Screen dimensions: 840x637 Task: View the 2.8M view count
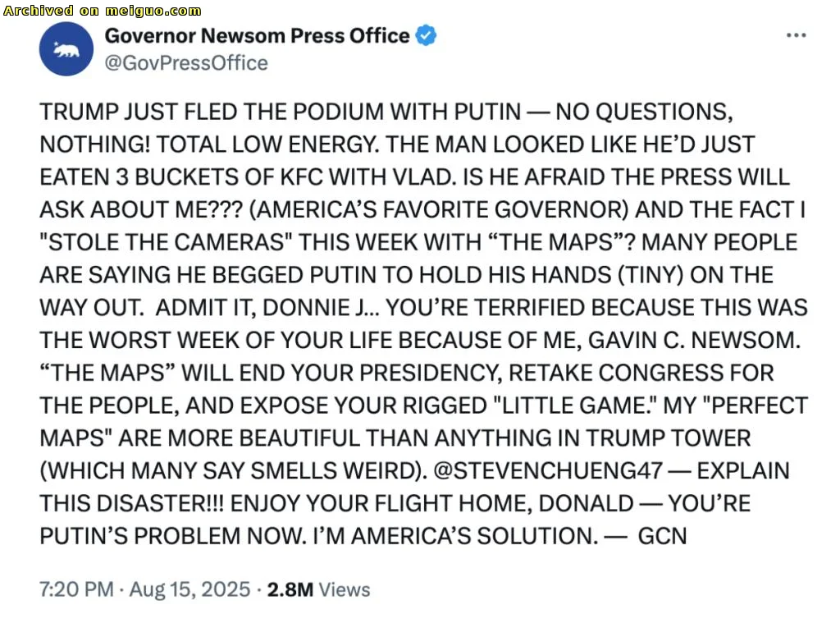tap(290, 589)
